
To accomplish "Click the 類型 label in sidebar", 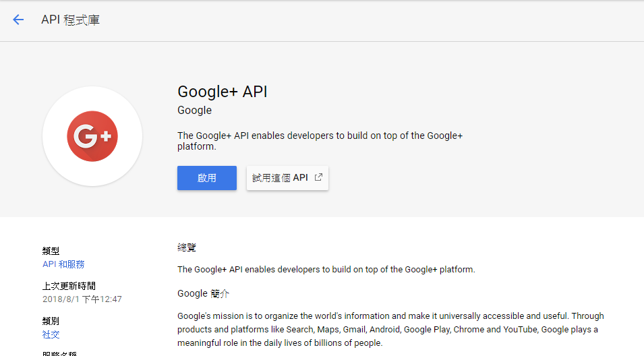I will (51, 251).
